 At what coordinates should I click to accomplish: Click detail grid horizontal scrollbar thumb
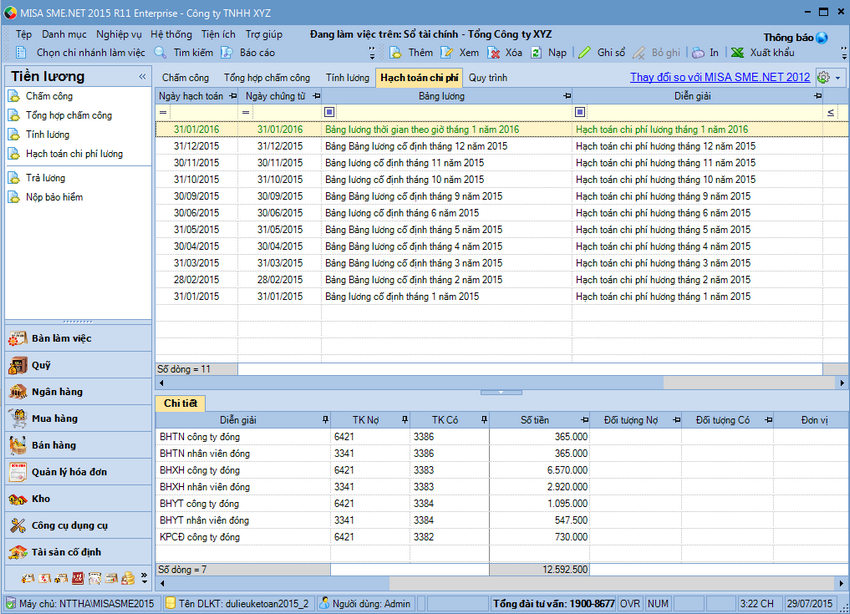click(x=278, y=584)
